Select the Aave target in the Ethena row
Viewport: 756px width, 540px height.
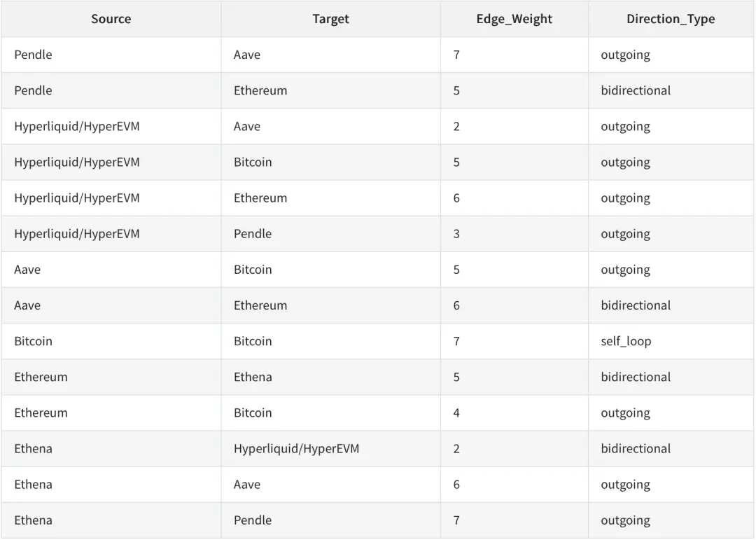point(247,484)
